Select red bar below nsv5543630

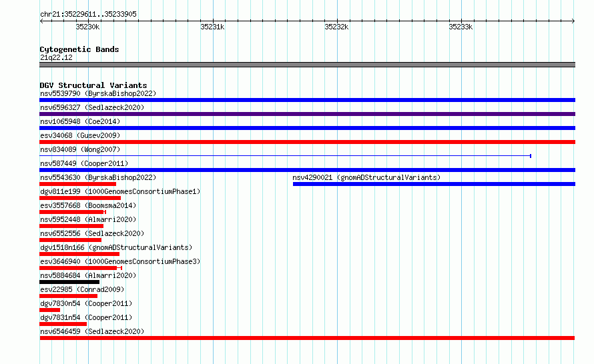[x=77, y=184]
